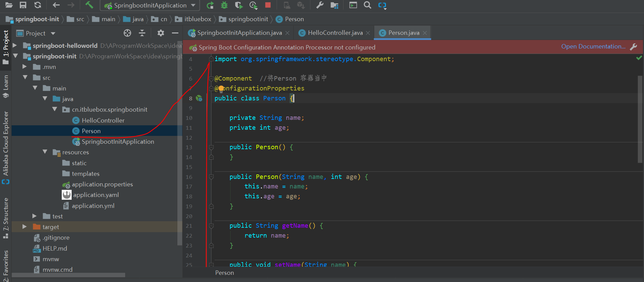
Task: Switch to HelloController.java tab
Action: (x=335, y=33)
